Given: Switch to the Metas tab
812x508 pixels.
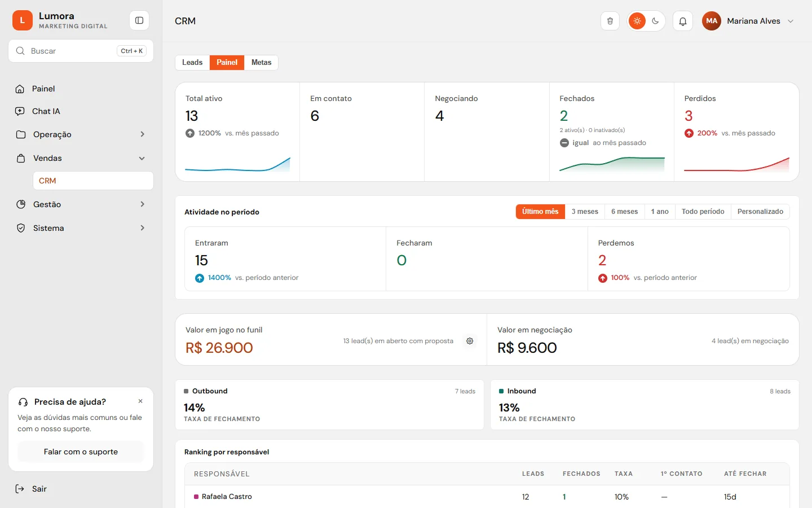Looking at the screenshot, I should tap(262, 63).
